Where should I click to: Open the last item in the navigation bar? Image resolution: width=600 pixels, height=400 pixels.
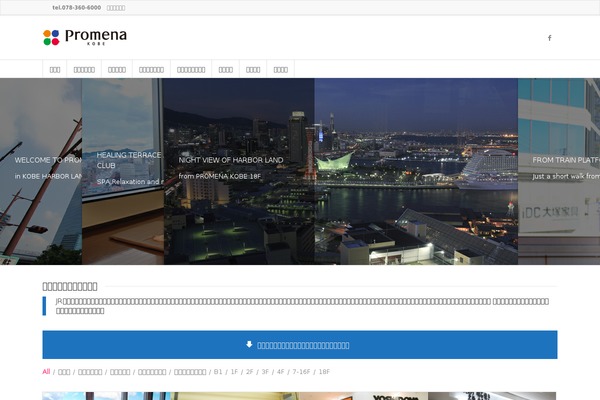pos(280,69)
